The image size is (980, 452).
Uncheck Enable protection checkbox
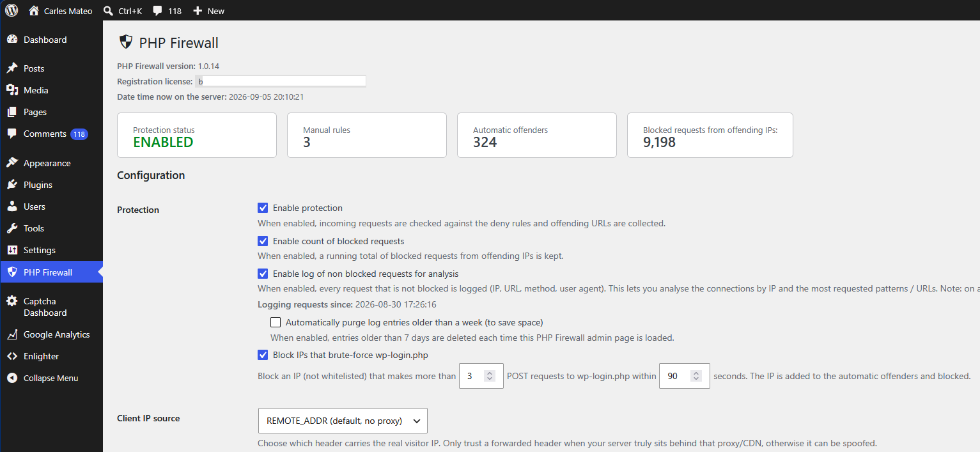tap(263, 208)
